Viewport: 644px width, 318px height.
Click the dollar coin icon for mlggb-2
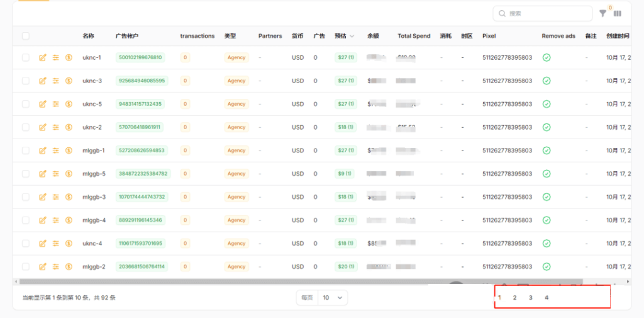[x=69, y=267]
